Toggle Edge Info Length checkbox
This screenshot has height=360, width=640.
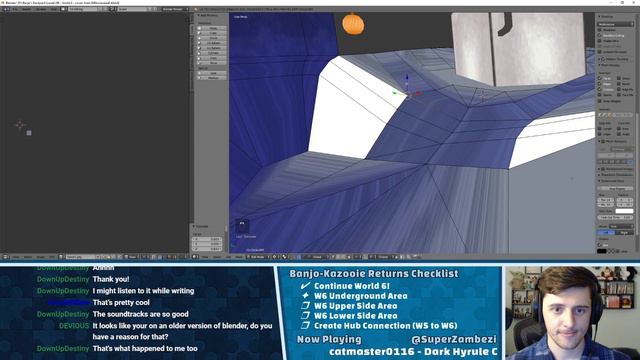coord(600,129)
